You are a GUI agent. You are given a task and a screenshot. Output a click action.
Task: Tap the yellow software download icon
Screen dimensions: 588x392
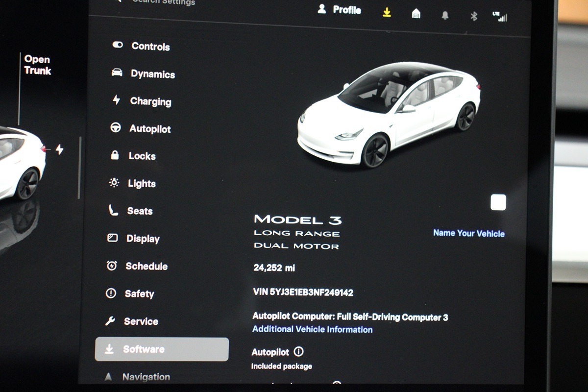click(x=387, y=13)
